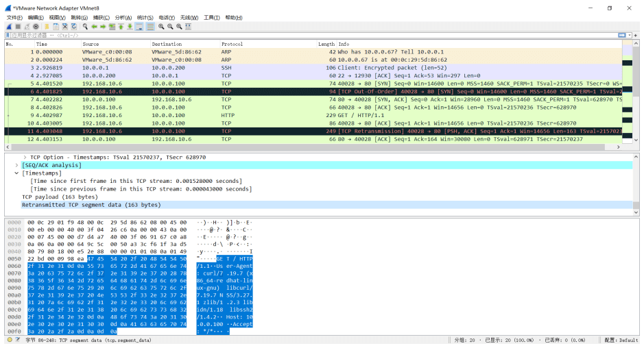644x348 pixels.
Task: Open display filter history dropdown
Action: [630, 36]
